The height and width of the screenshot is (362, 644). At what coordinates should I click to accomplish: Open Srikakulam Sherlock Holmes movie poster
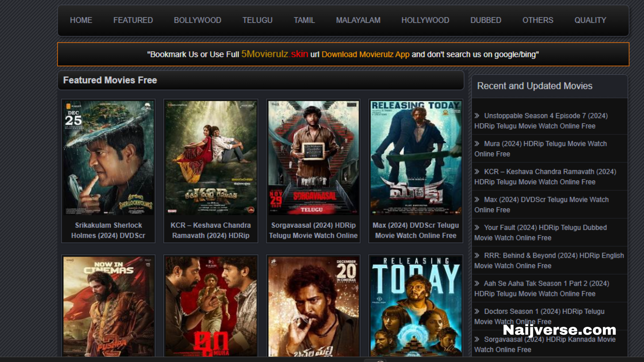pyautogui.click(x=108, y=157)
